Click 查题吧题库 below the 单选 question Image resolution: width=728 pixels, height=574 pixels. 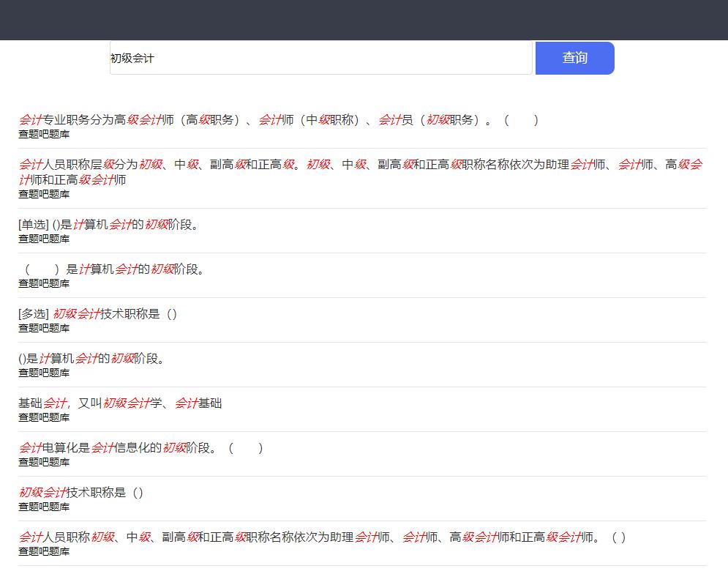point(43,238)
